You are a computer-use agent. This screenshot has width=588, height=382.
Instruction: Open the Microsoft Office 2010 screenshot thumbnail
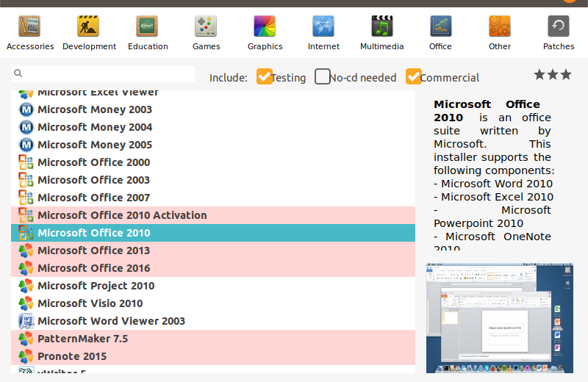coord(499,317)
